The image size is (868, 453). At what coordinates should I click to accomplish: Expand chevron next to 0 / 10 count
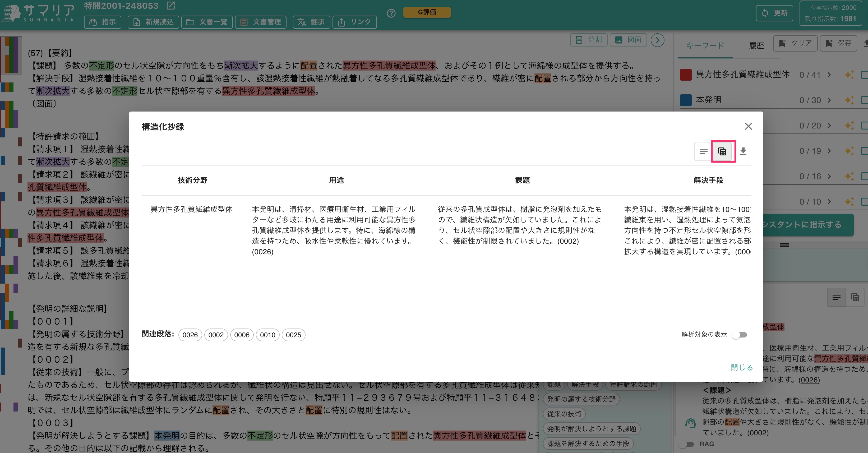pos(829,202)
